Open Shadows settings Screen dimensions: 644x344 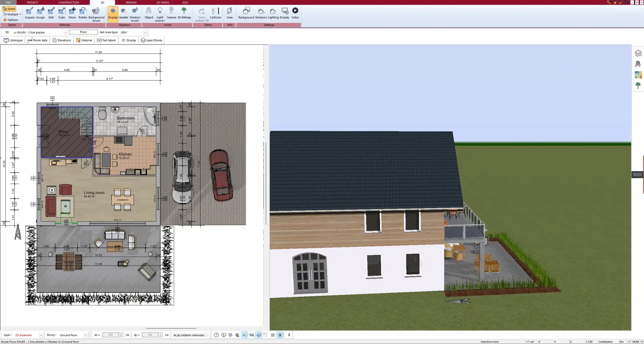261,13
